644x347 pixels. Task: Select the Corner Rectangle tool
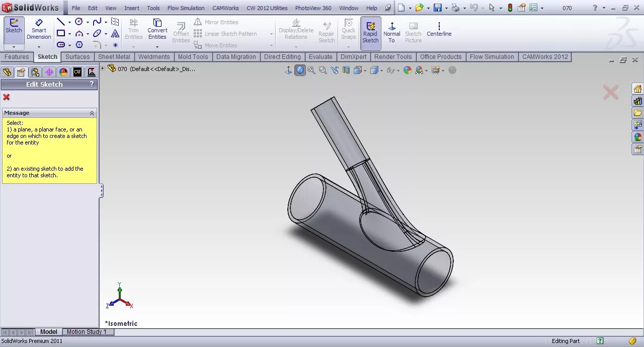[60, 33]
